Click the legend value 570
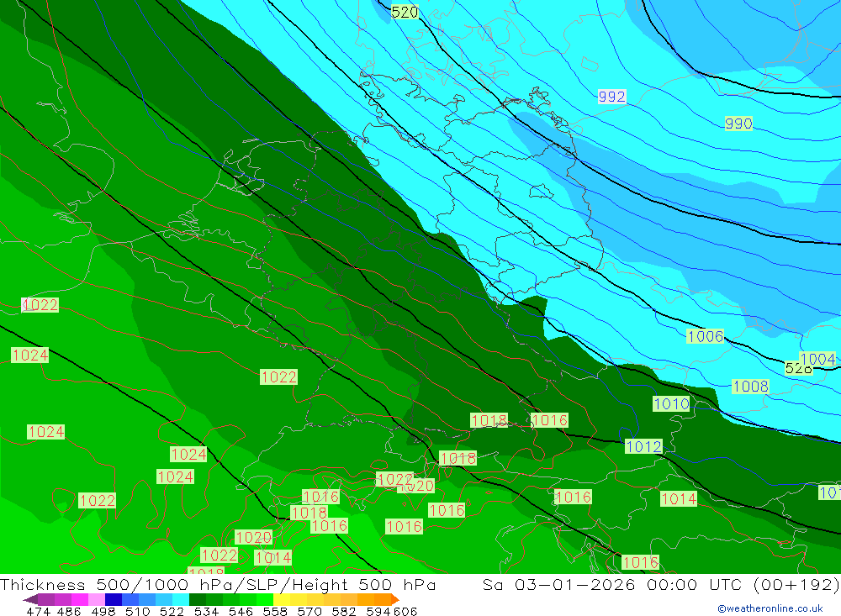 309,611
